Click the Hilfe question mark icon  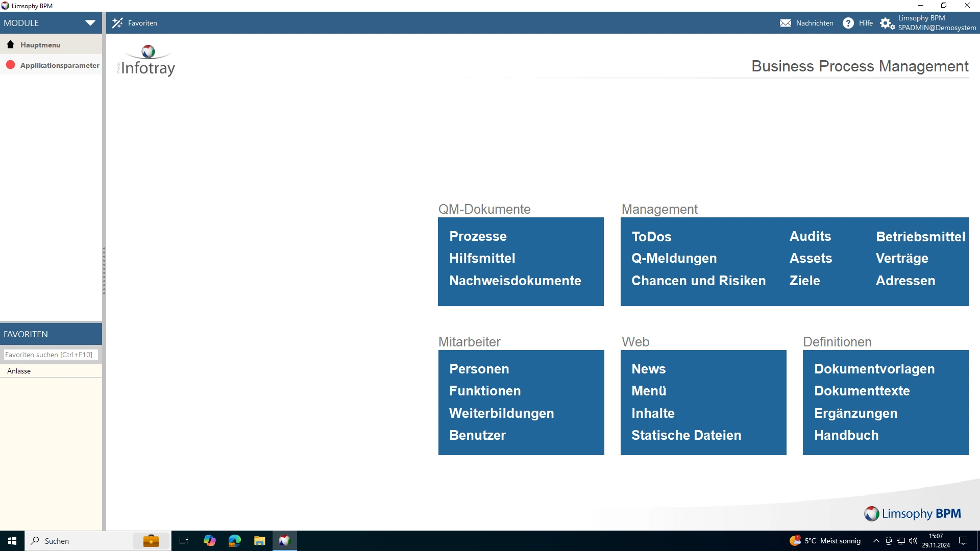(848, 23)
